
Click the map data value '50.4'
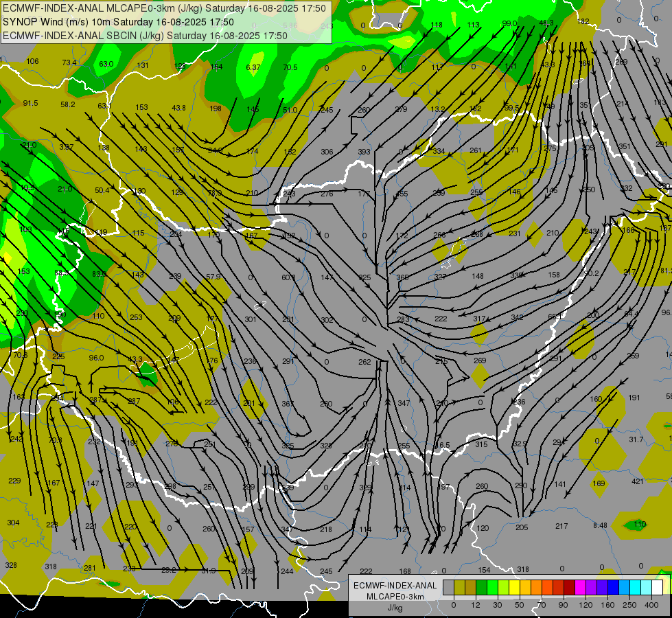pos(102,190)
